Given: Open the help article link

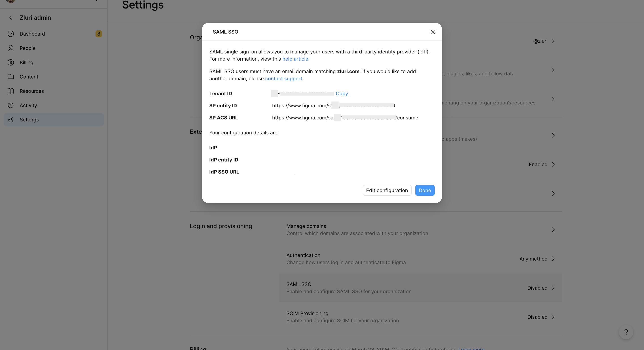Looking at the screenshot, I should [x=295, y=59].
